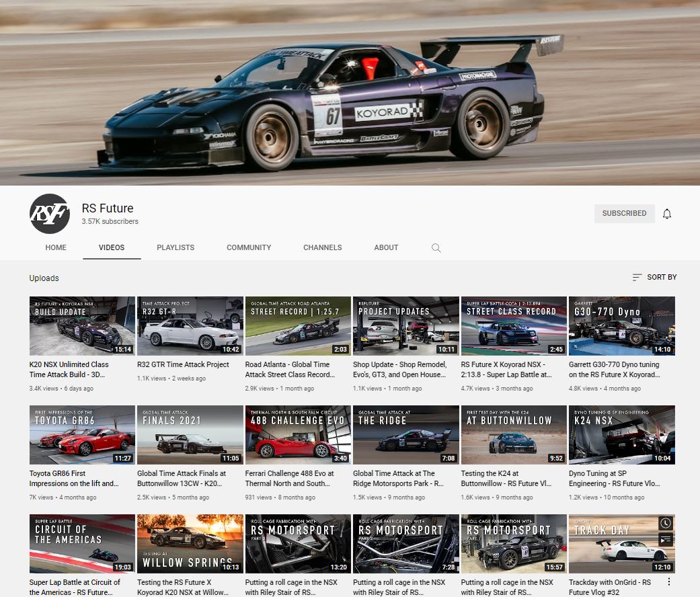The image size is (700, 597).
Task: Click 'Garrett G30-770 Dyno tuning' title
Action: (615, 370)
